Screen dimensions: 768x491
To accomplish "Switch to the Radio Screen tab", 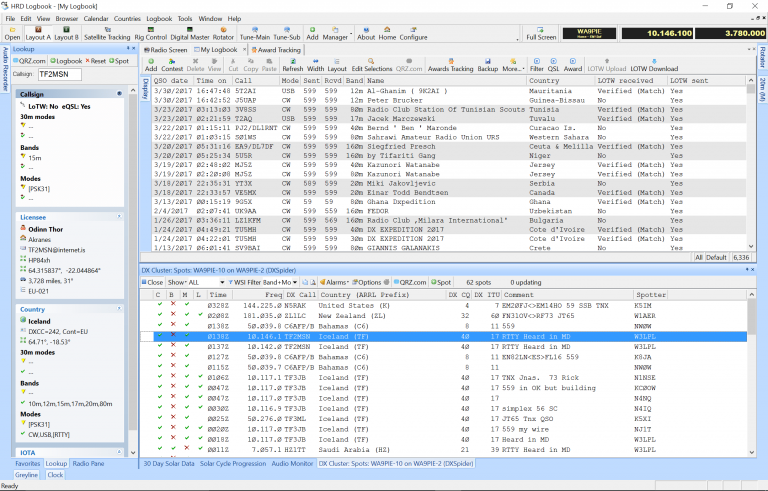I will point(166,49).
